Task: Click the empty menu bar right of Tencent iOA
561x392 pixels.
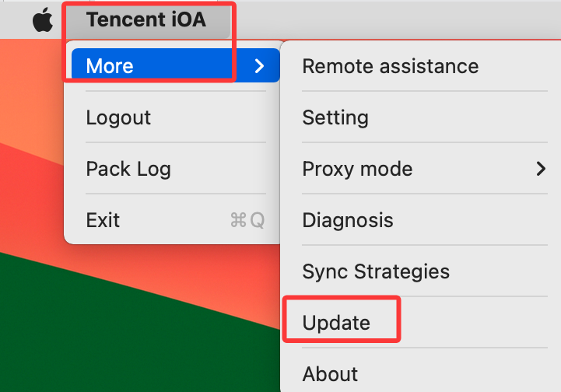Action: click(x=394, y=19)
